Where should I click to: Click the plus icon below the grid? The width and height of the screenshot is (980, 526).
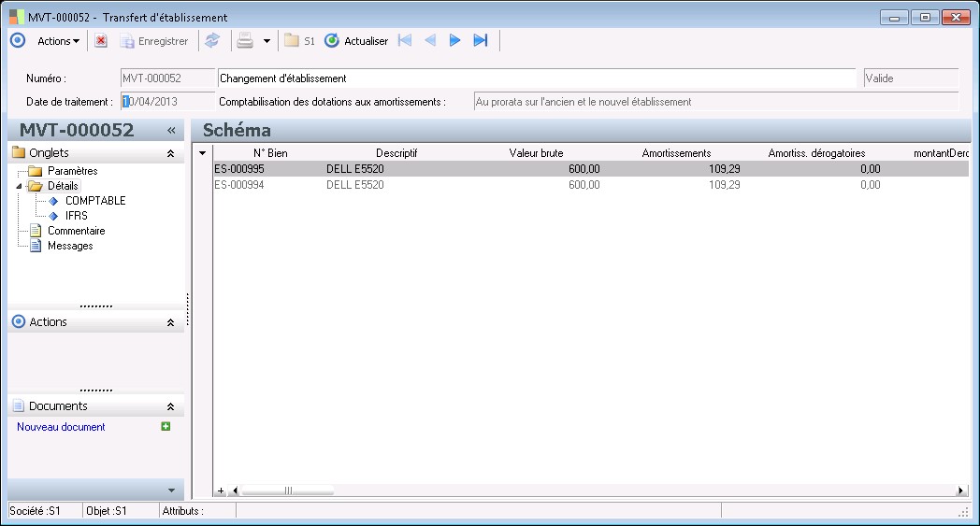coord(221,490)
